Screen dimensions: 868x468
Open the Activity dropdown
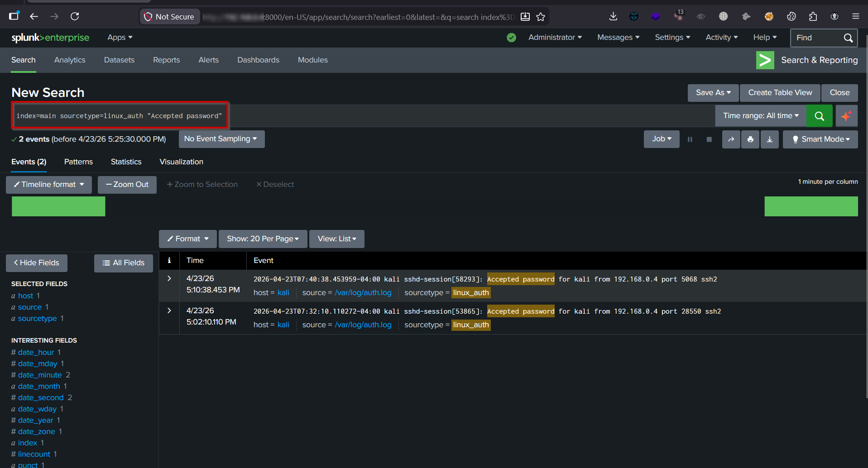tap(722, 38)
